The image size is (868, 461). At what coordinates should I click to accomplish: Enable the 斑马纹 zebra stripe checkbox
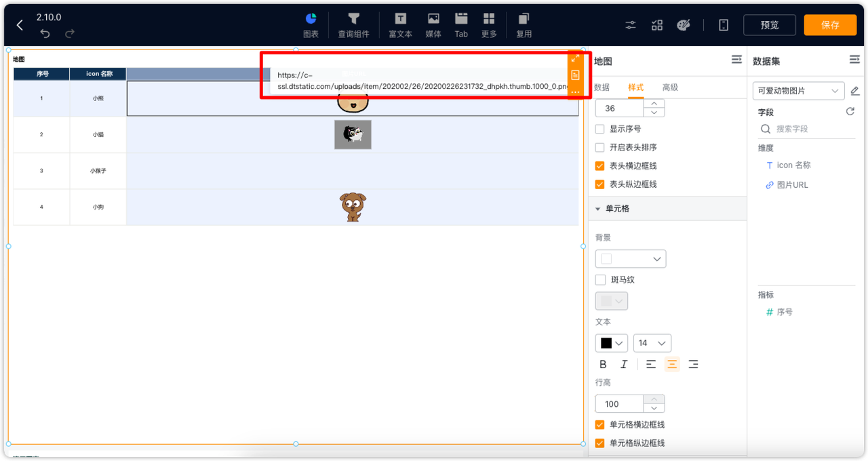pos(599,280)
